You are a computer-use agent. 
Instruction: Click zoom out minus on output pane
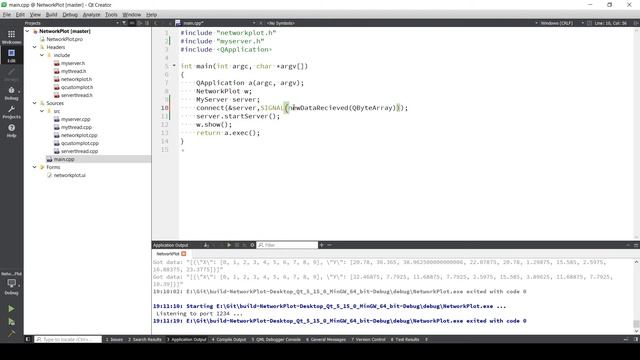click(x=329, y=245)
